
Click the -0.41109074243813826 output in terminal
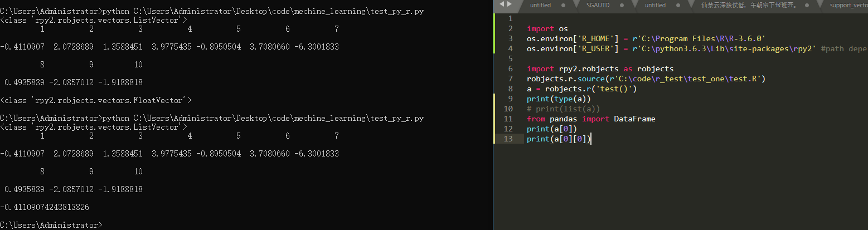pos(45,207)
